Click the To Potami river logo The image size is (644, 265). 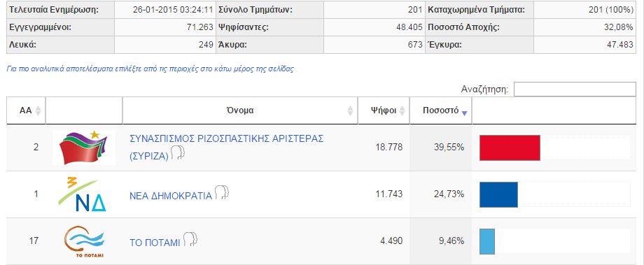pos(84,241)
